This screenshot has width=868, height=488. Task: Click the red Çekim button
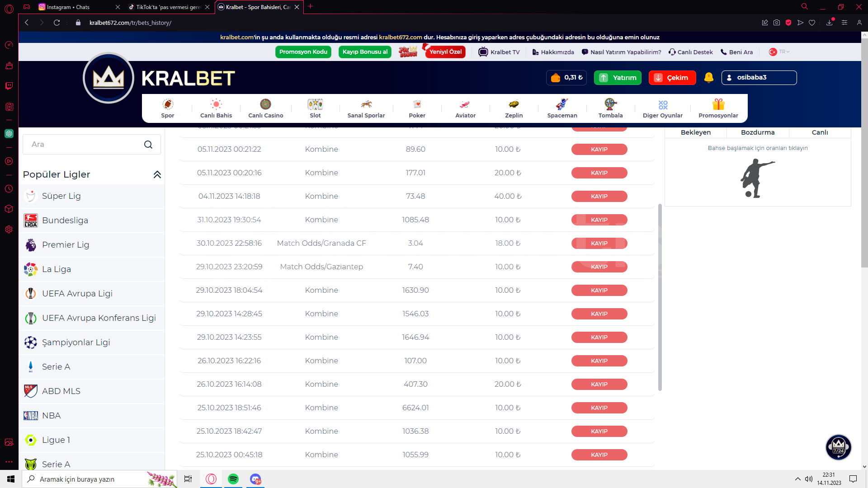672,78
